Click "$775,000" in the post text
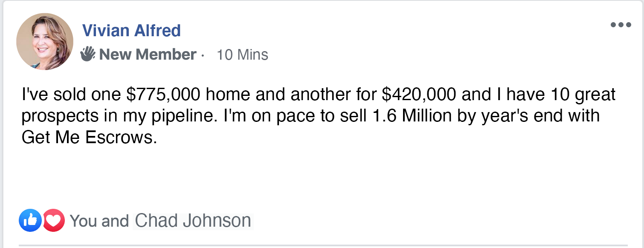Screen dimensions: 644x248 [x=164, y=95]
